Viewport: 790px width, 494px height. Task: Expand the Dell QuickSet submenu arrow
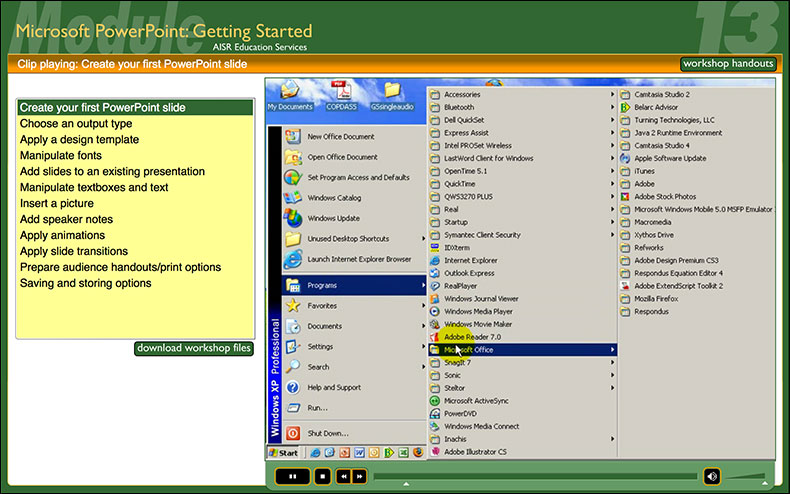(x=612, y=120)
